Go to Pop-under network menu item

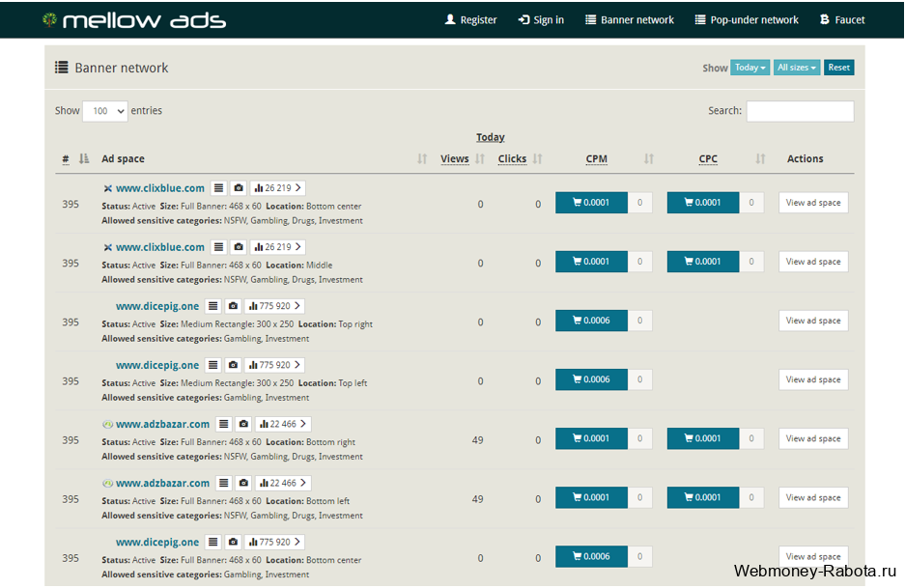click(747, 19)
